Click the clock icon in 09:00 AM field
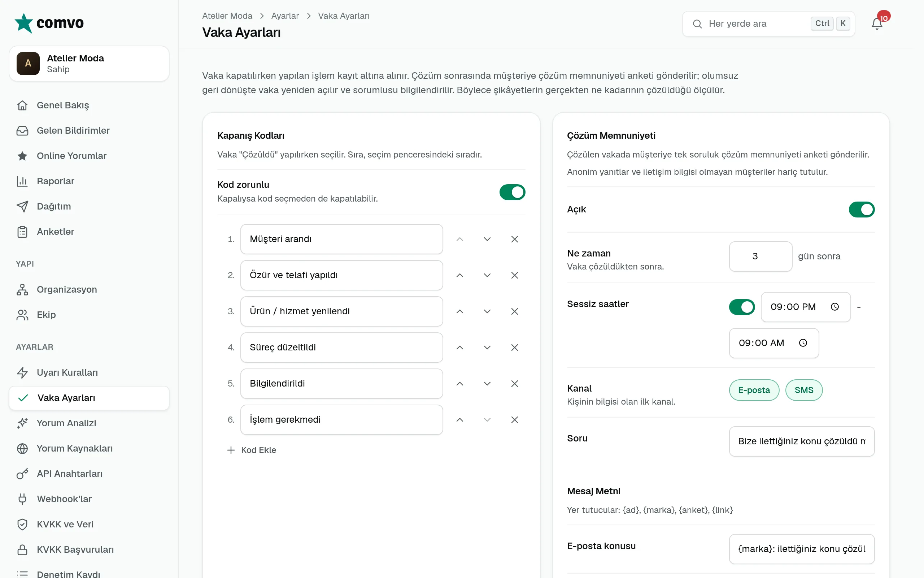Image resolution: width=924 pixels, height=578 pixels. pos(803,343)
